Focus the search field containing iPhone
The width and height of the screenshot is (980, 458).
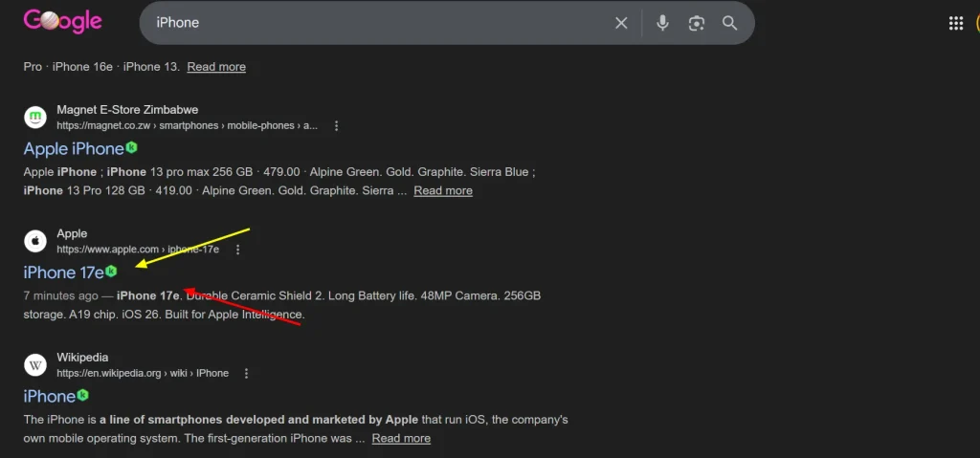373,23
